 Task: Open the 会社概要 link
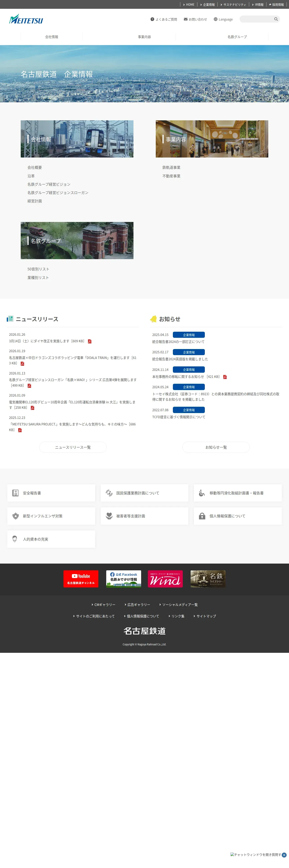coord(35,167)
